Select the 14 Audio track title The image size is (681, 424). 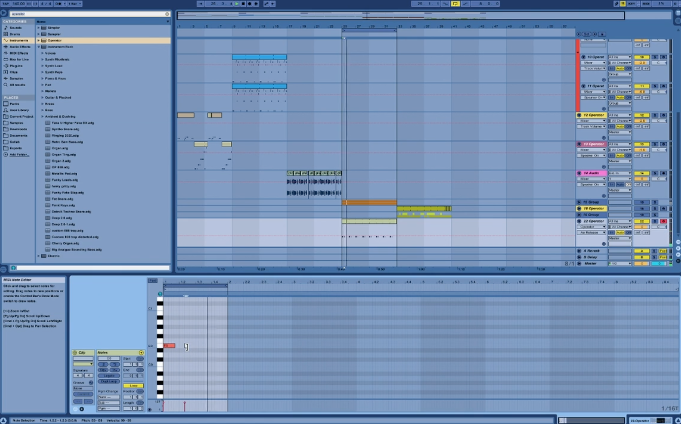tap(593, 173)
